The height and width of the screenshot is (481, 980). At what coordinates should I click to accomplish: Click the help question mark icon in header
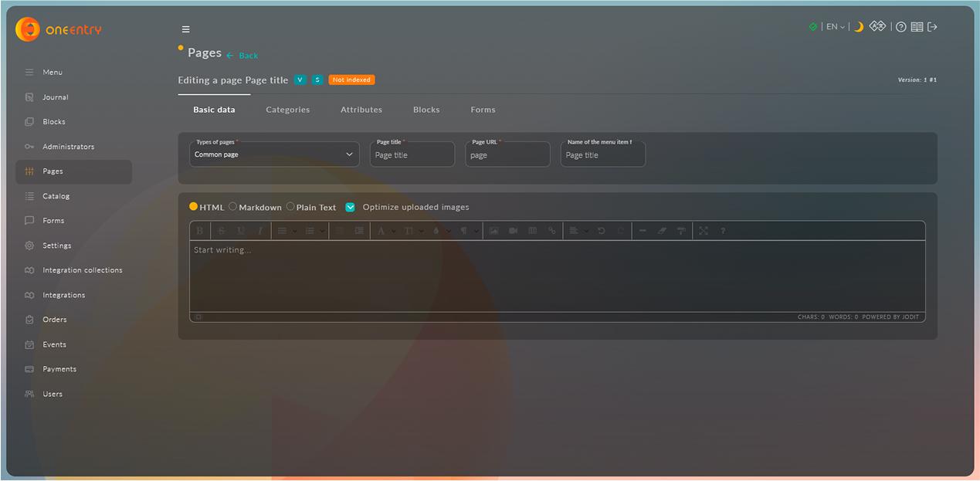[x=900, y=27]
